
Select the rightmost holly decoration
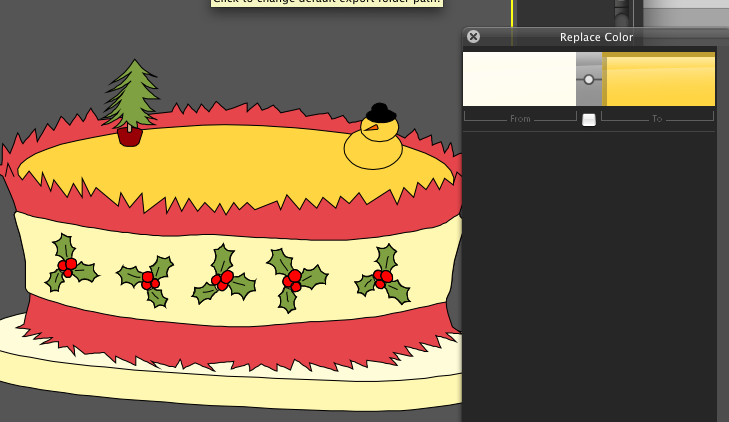(383, 277)
